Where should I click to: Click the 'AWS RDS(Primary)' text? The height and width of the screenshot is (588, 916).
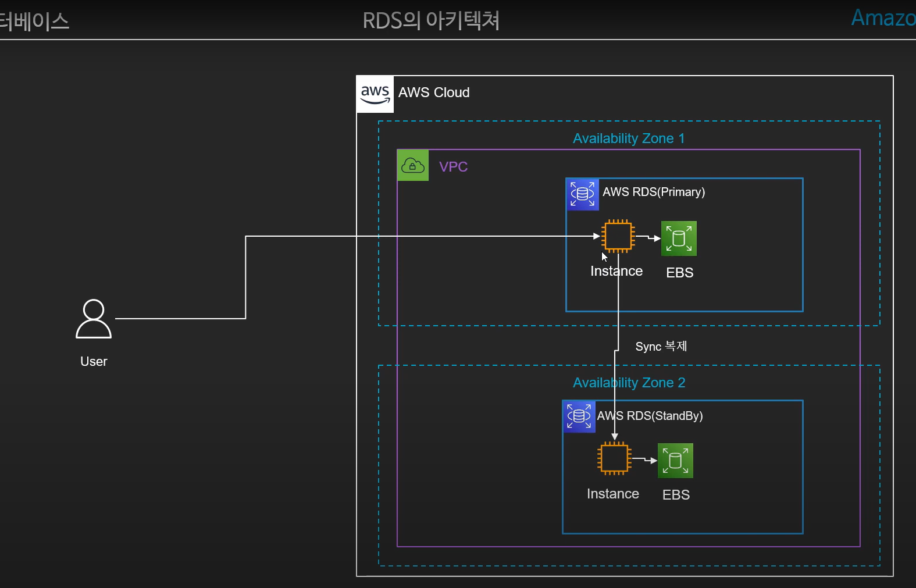pos(654,192)
